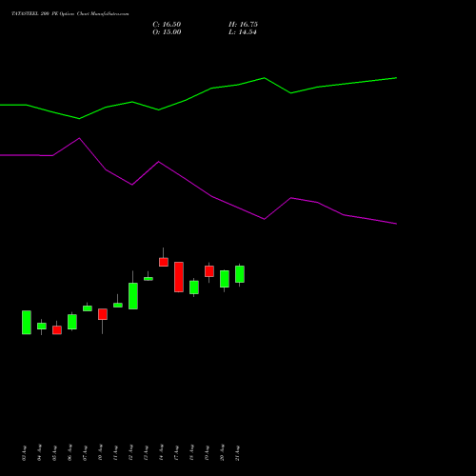Click the 17 Aug date label
The width and height of the screenshot is (476, 476).
pyautogui.click(x=176, y=453)
